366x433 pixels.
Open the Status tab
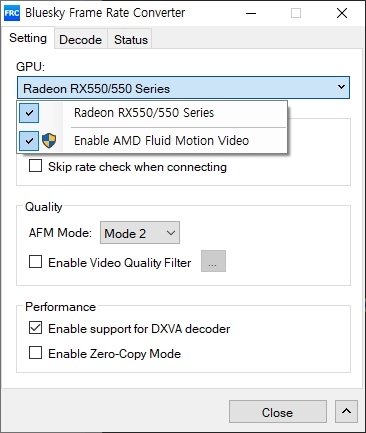pyautogui.click(x=131, y=39)
